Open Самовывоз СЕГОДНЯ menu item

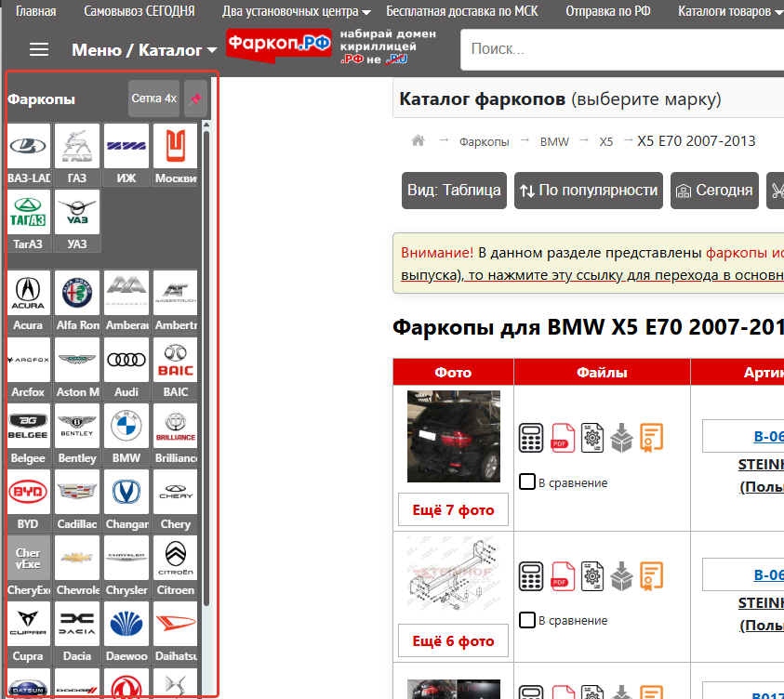(x=139, y=11)
